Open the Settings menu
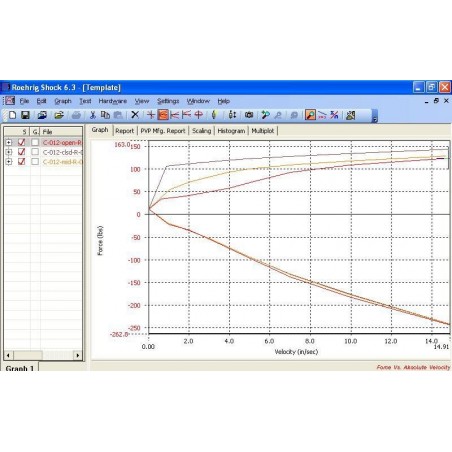Image resolution: width=452 pixels, height=452 pixels. [x=168, y=101]
